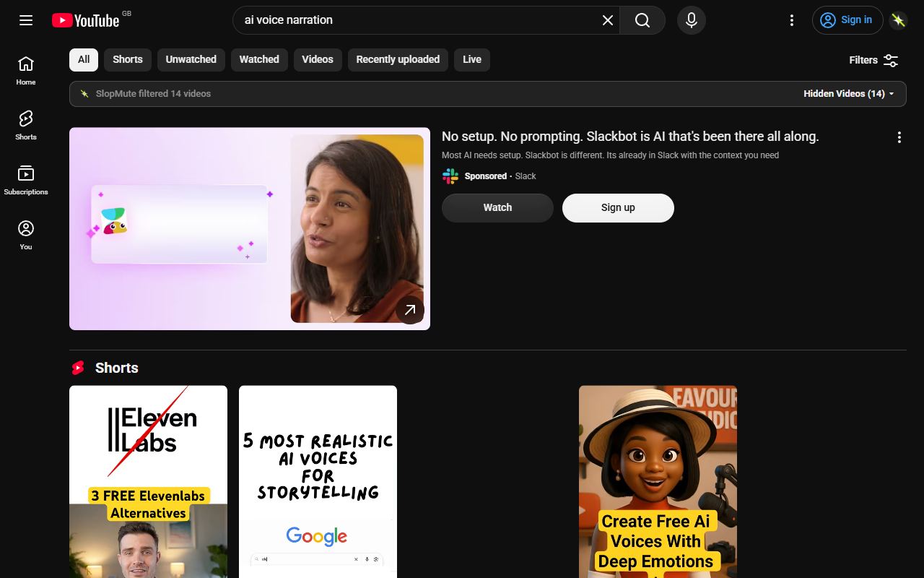Click the ad description text
924x578 pixels.
[x=610, y=155]
